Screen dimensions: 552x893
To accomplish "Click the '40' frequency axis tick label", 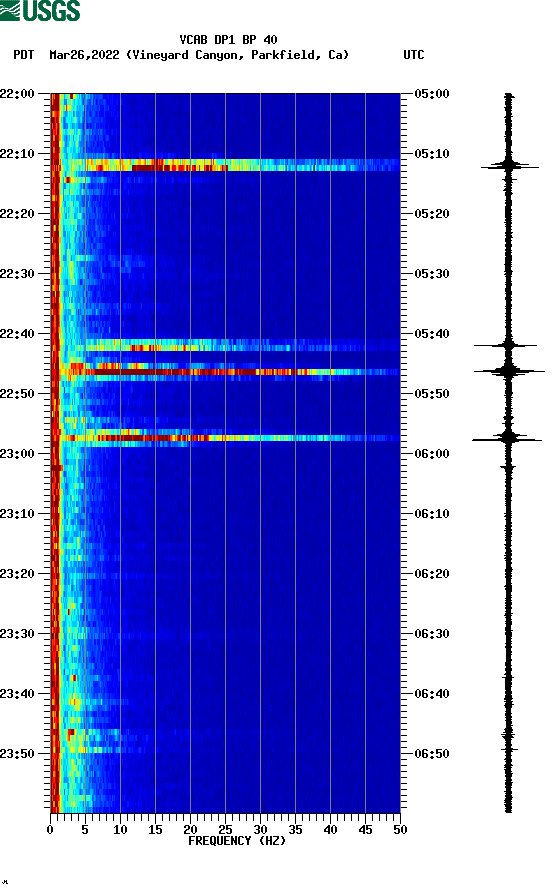I will 330,830.
